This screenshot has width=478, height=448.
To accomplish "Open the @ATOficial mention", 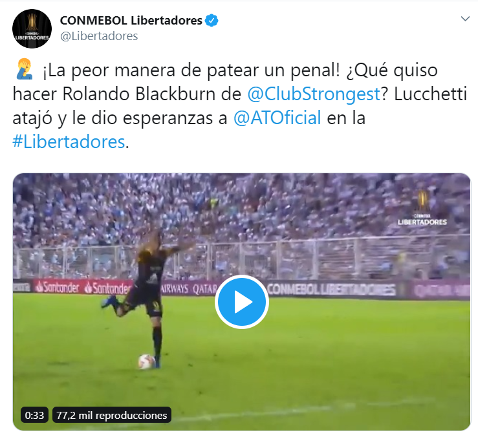I will (277, 118).
